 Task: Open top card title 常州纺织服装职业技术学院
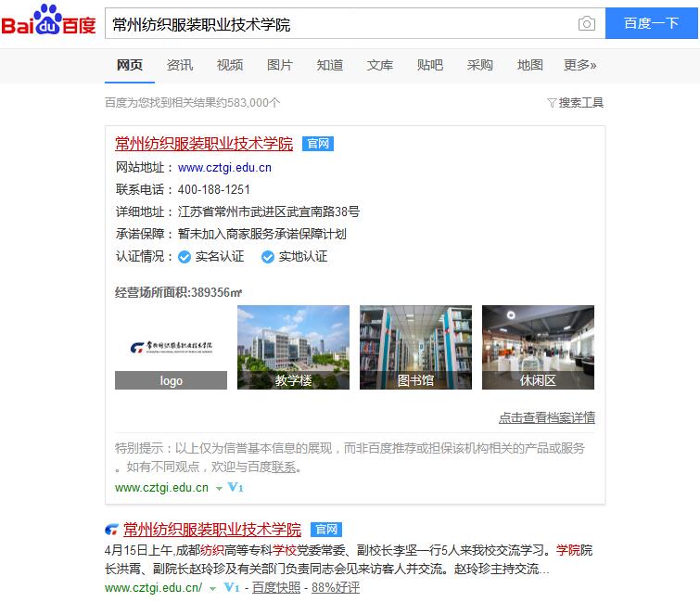click(204, 144)
